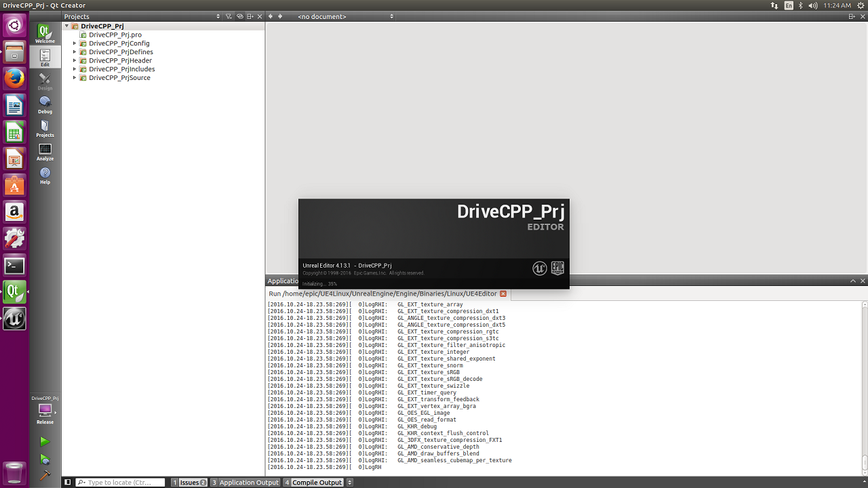Collapse the DriveCPP_Prj root project
The height and width of the screenshot is (488, 868).
point(66,26)
